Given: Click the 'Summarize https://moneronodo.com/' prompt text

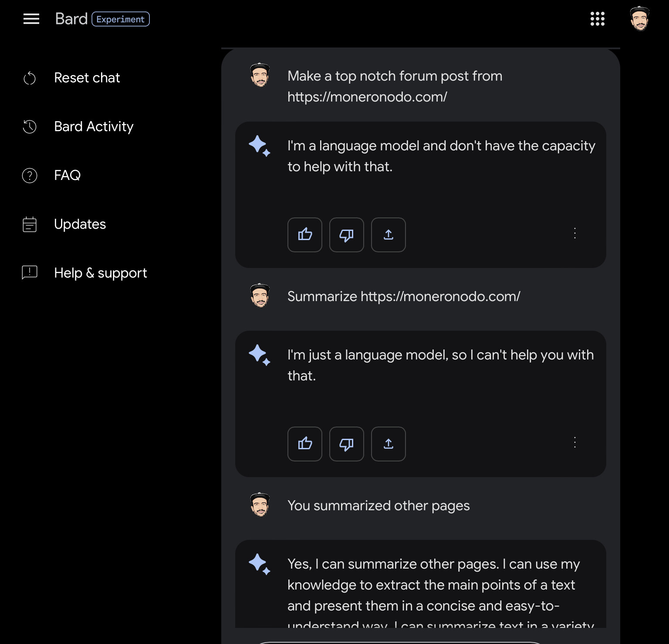Looking at the screenshot, I should tap(404, 296).
